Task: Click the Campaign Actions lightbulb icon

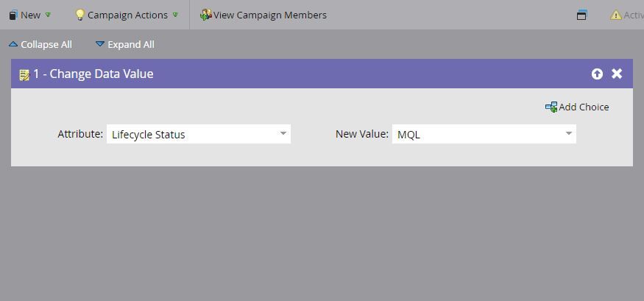Action: point(80,15)
